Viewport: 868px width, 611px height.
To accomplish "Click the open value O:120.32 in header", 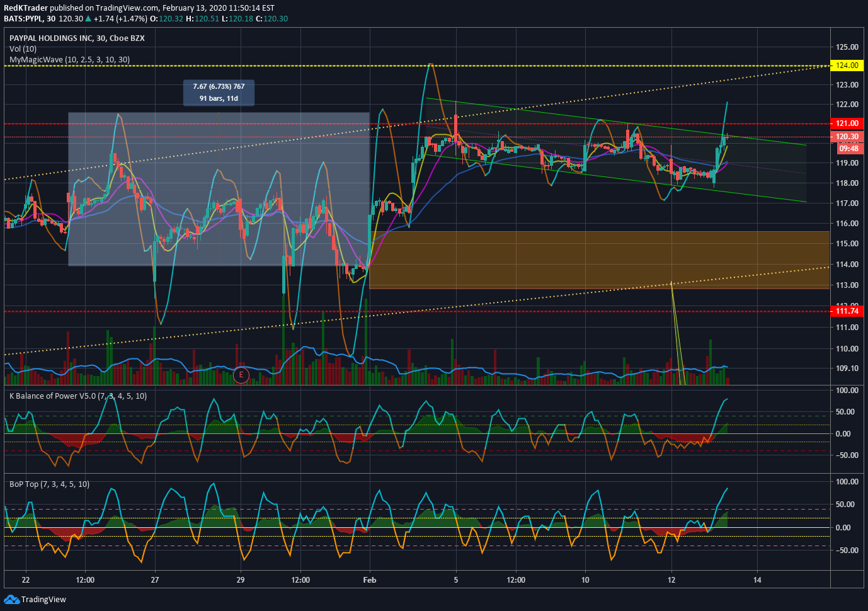I will (x=166, y=19).
